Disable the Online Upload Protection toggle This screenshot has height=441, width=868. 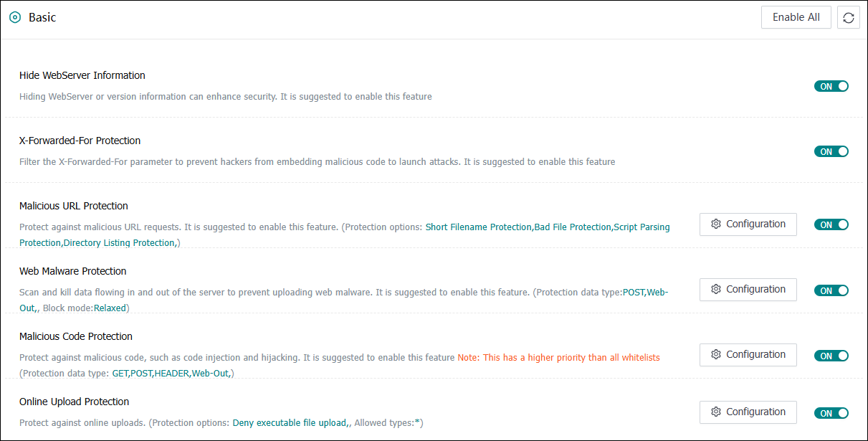click(x=831, y=413)
